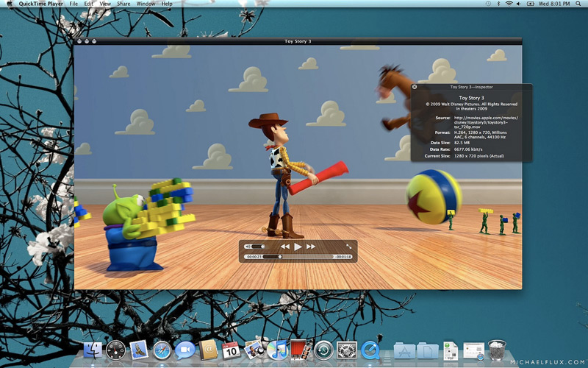Launch Safari from the Dock
The image size is (588, 368).
162,351
